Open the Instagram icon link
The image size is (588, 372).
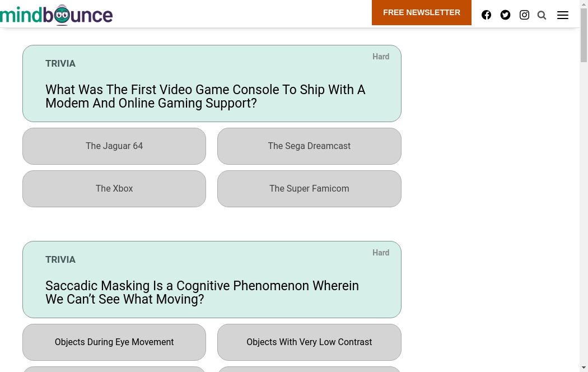[524, 15]
